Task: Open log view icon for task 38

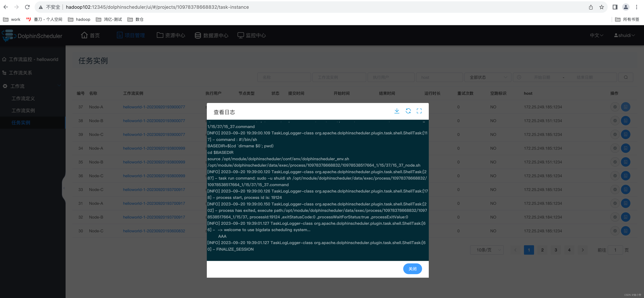Action: [x=625, y=121]
